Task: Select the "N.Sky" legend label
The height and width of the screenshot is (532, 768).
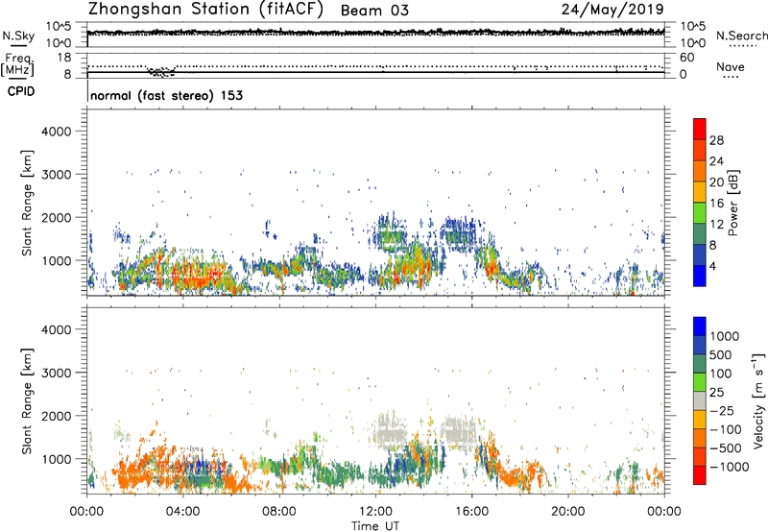Action: click(x=18, y=36)
